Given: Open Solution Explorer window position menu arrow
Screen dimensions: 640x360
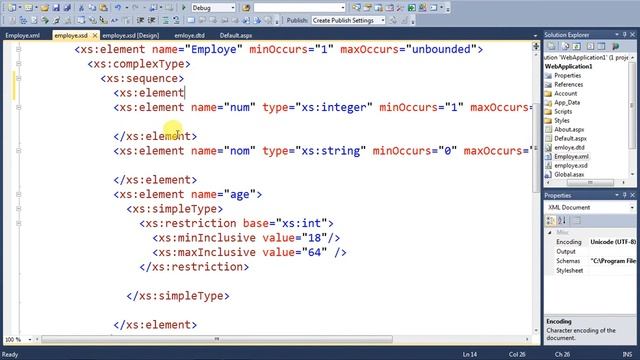Looking at the screenshot, I should pos(617,35).
